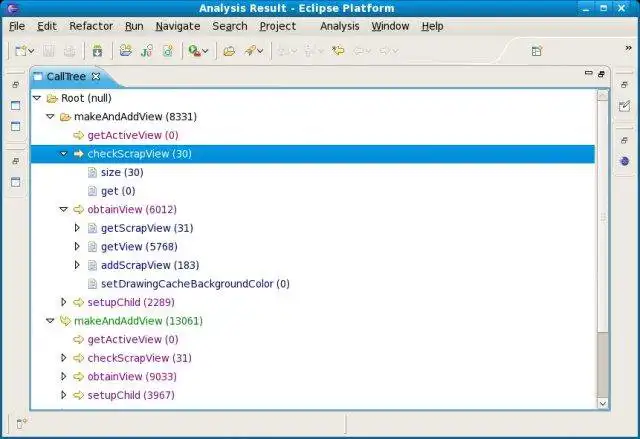Open the Navigate menu
The image size is (640, 439).
click(178, 27)
